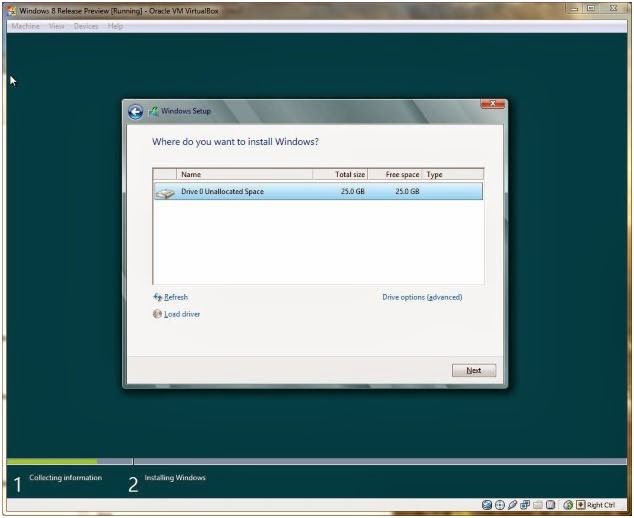The width and height of the screenshot is (634, 518).
Task: Click the Free space column header
Action: pyautogui.click(x=395, y=174)
